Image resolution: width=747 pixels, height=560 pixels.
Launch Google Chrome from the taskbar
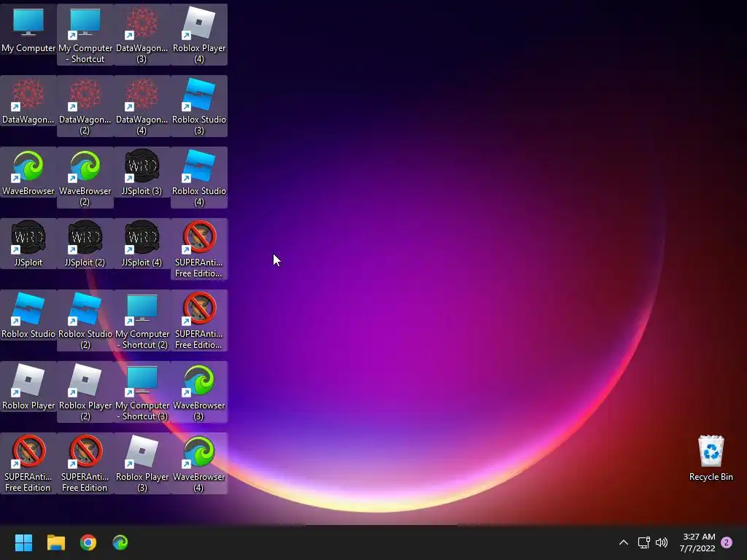(88, 542)
